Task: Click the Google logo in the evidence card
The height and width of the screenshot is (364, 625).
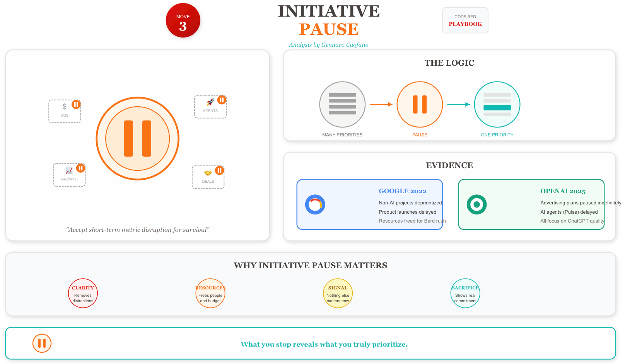Action: (315, 204)
